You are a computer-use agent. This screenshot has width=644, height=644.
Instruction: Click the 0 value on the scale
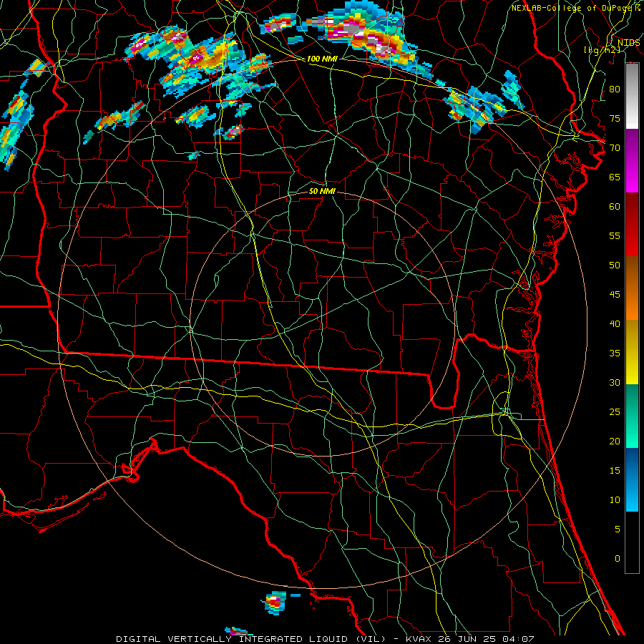coord(617,559)
